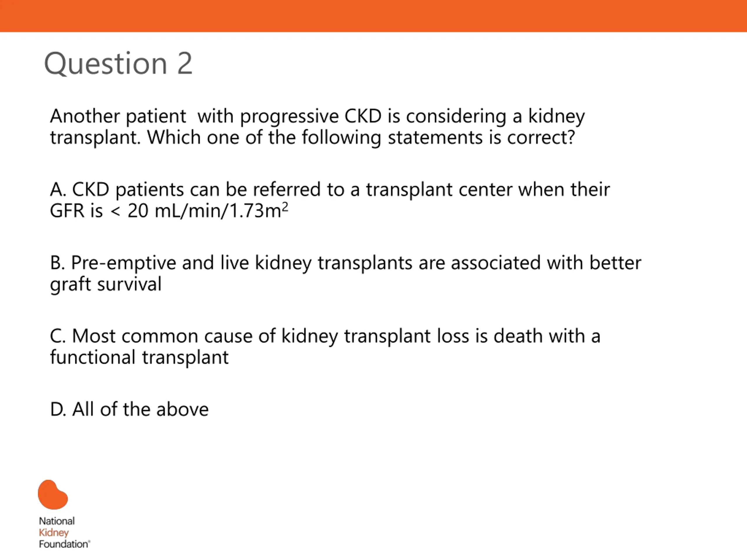Click the orange header banner
This screenshot has height=560, width=747.
click(373, 16)
